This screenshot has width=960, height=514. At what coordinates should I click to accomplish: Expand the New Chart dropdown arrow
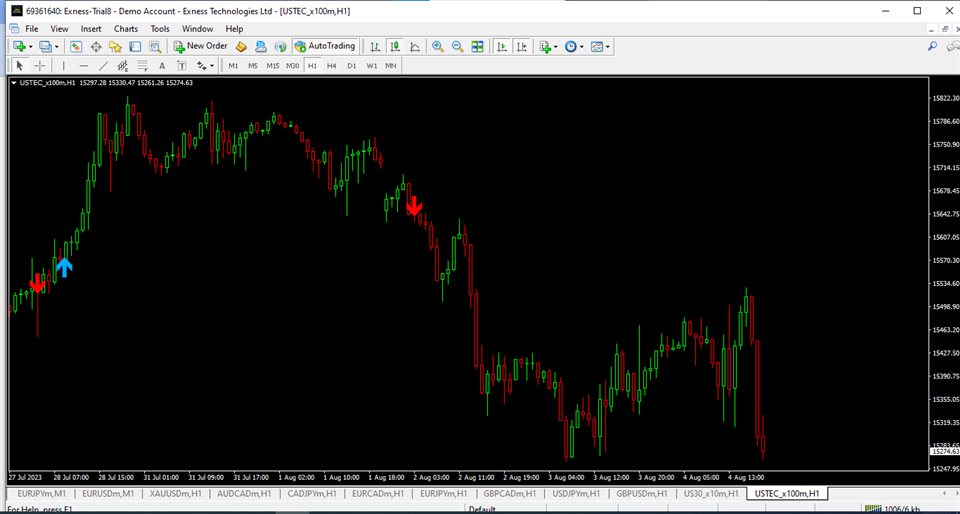(x=30, y=47)
